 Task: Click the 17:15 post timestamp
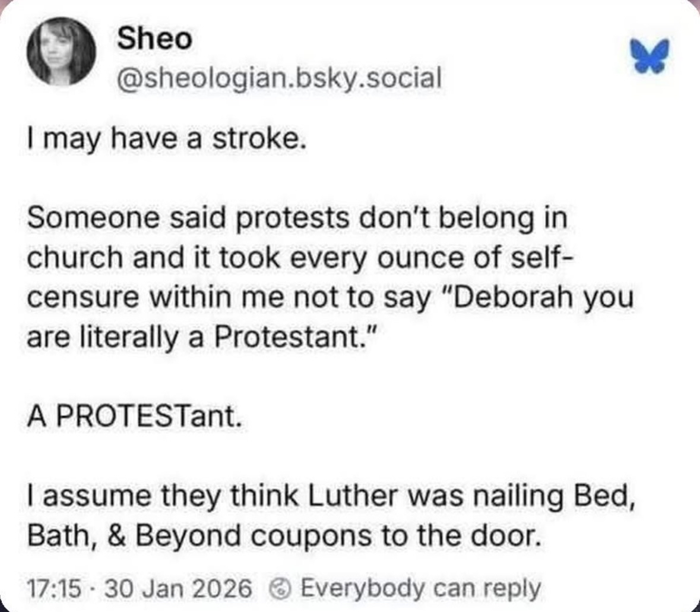coord(54,589)
